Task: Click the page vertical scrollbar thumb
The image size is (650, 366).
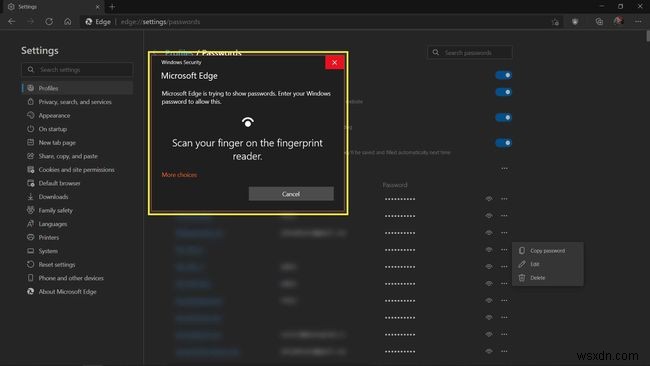Action: click(x=648, y=36)
